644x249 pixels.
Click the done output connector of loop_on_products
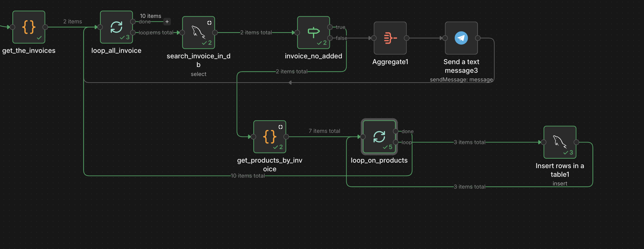[x=396, y=131]
